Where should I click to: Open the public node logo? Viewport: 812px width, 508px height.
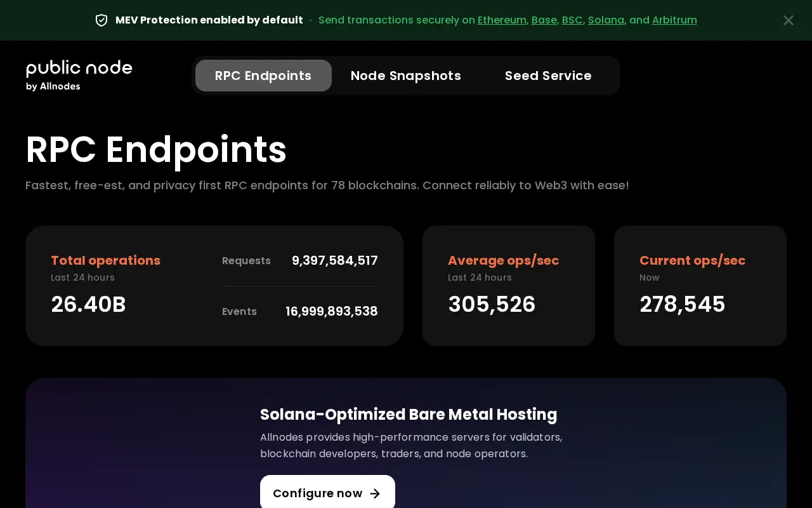pos(79,76)
